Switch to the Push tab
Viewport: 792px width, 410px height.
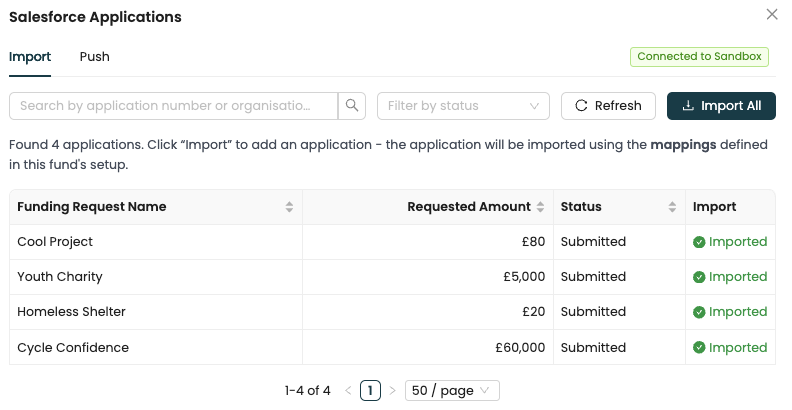(x=94, y=57)
